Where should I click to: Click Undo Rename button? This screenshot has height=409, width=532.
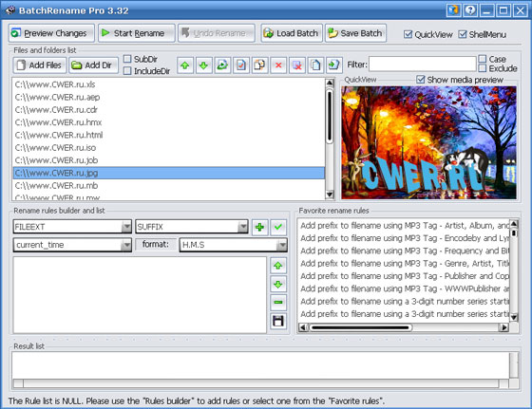217,33
